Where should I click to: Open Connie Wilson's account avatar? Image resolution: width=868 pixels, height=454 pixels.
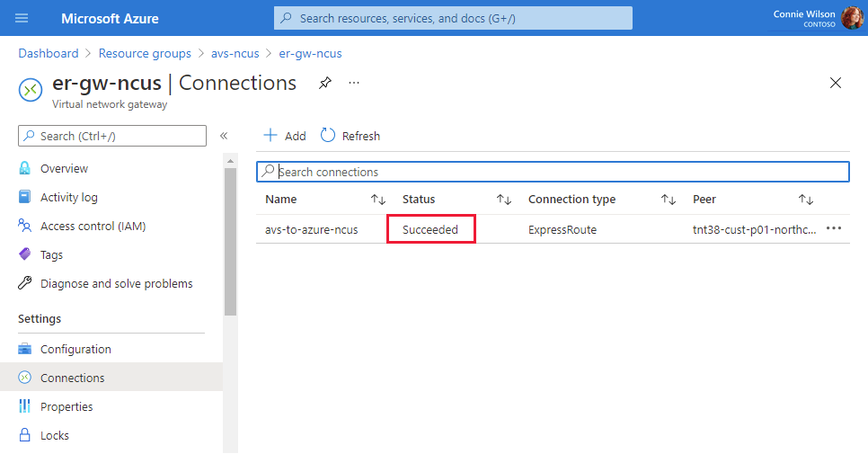click(852, 18)
